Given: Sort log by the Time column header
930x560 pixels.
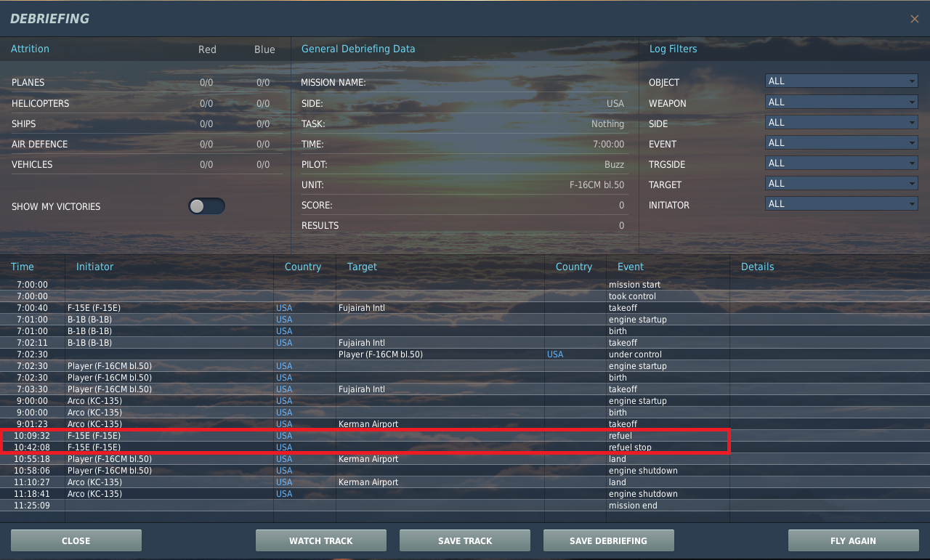Looking at the screenshot, I should (x=23, y=267).
